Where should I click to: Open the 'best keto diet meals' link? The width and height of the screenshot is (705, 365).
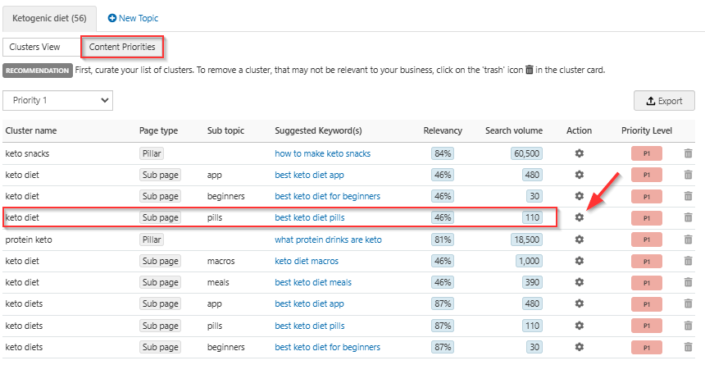(313, 282)
